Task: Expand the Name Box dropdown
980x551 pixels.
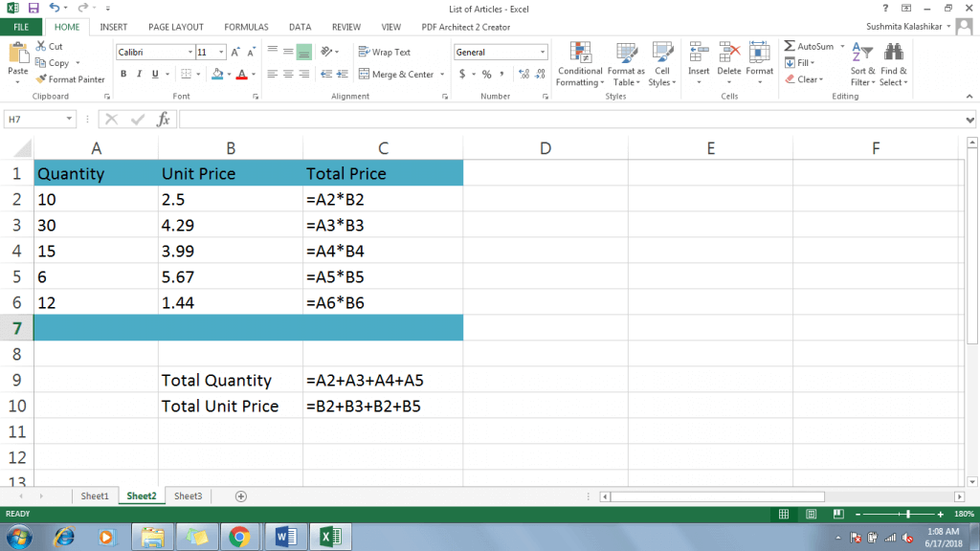Action: 69,119
